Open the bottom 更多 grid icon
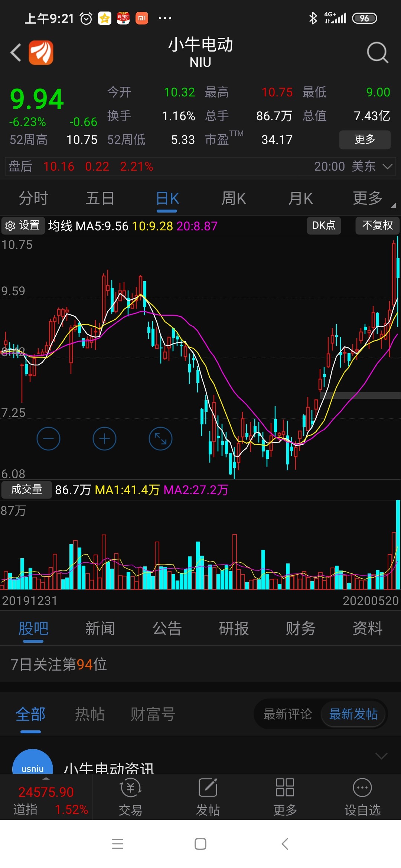 pos(285,797)
